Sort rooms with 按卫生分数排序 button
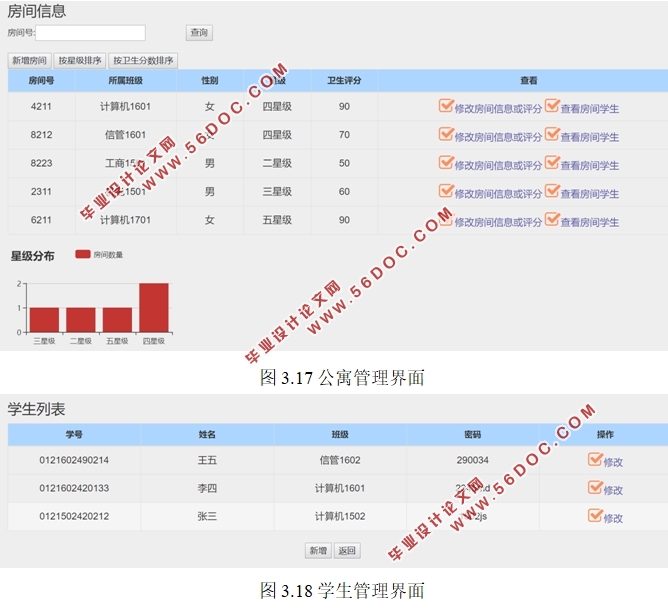 pyautogui.click(x=143, y=61)
